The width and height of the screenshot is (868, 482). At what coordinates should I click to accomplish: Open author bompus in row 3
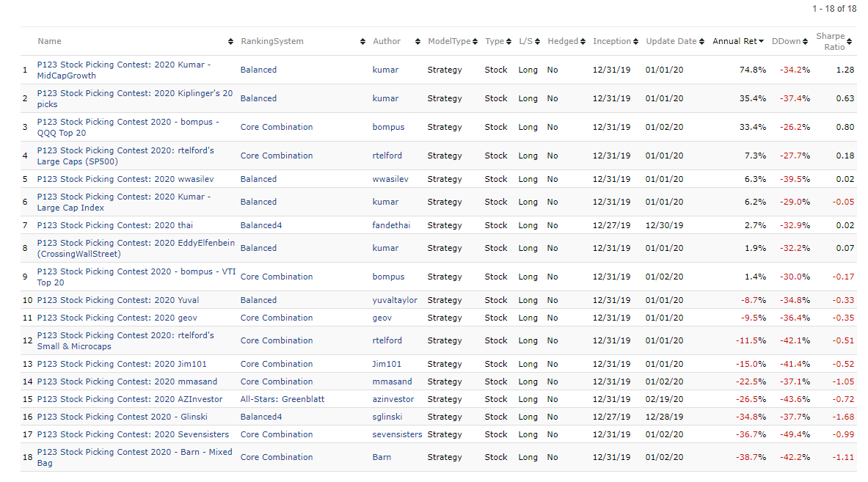tap(388, 127)
